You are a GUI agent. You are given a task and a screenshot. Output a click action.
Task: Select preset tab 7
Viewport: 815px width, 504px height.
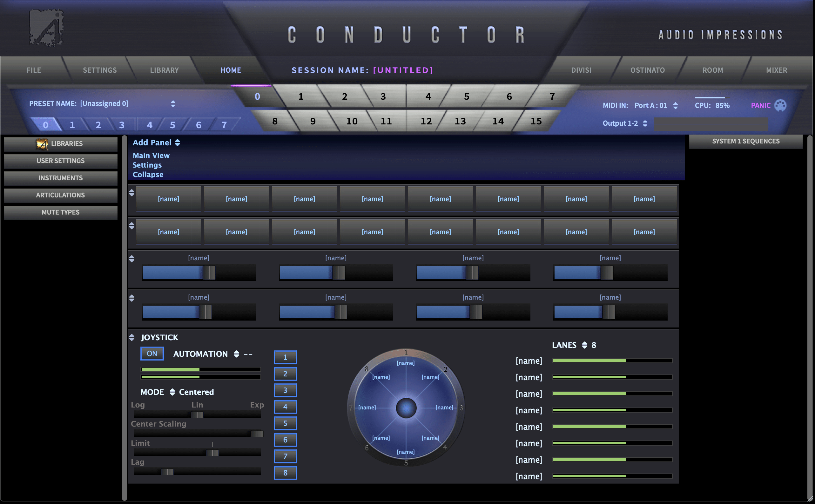(x=224, y=125)
